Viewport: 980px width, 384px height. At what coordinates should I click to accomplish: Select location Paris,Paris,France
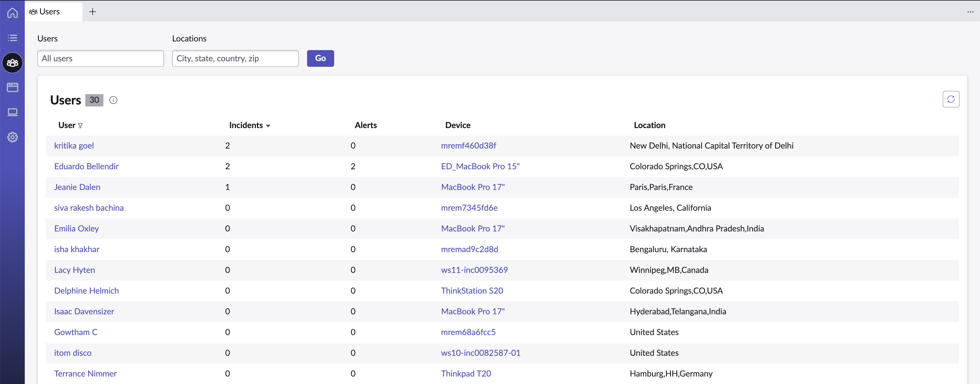tap(661, 187)
